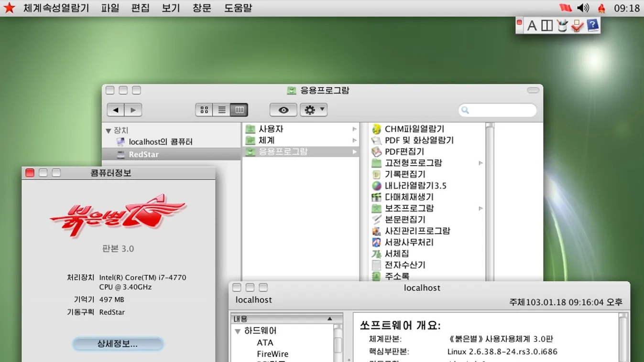The image size is (644, 362).
Task: Go forward in the 응용프로그람 window
Action: pyautogui.click(x=133, y=110)
